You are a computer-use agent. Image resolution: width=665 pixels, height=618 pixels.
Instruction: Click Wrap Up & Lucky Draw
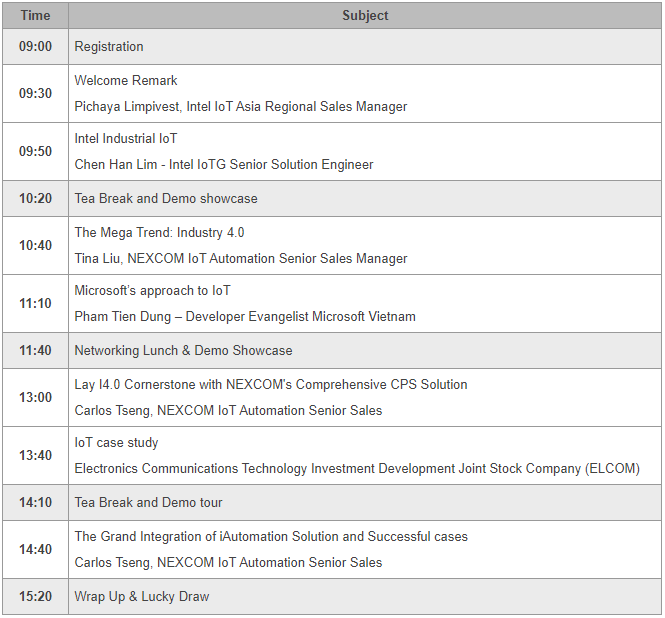[142, 597]
